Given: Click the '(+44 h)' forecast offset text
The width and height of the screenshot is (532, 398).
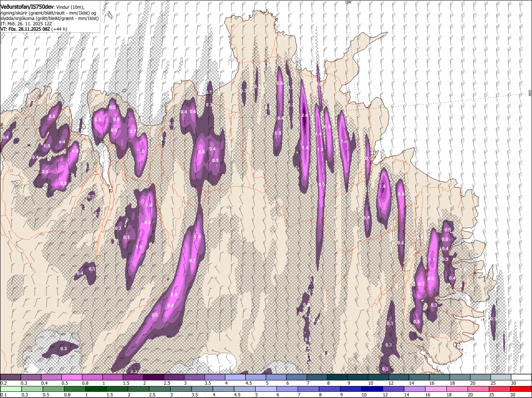Looking at the screenshot, I should pyautogui.click(x=59, y=29).
